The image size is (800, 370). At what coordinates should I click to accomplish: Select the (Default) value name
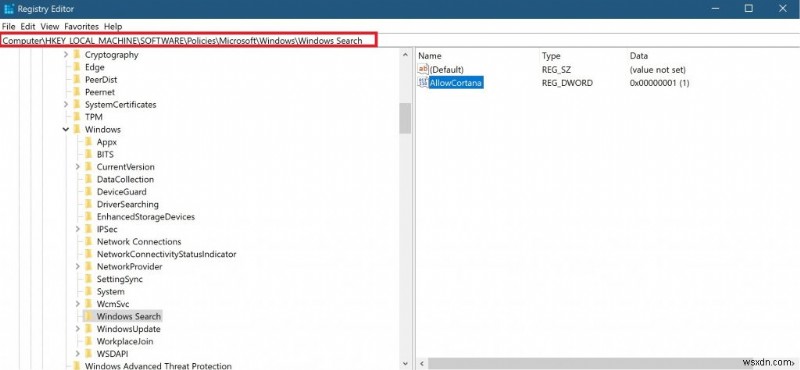coord(446,69)
